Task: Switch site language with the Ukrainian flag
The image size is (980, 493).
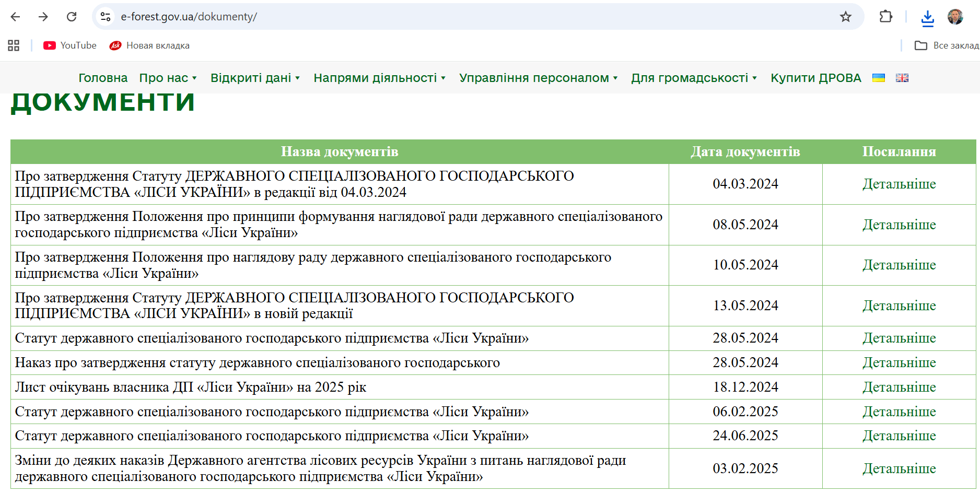Action: click(879, 78)
